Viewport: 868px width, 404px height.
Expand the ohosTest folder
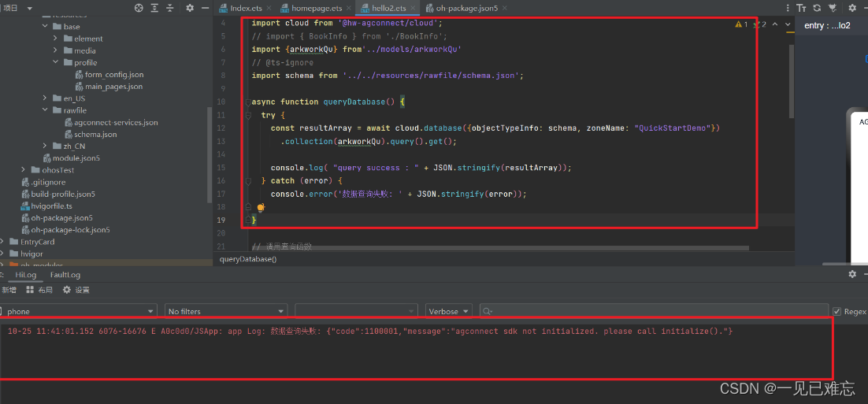[24, 170]
